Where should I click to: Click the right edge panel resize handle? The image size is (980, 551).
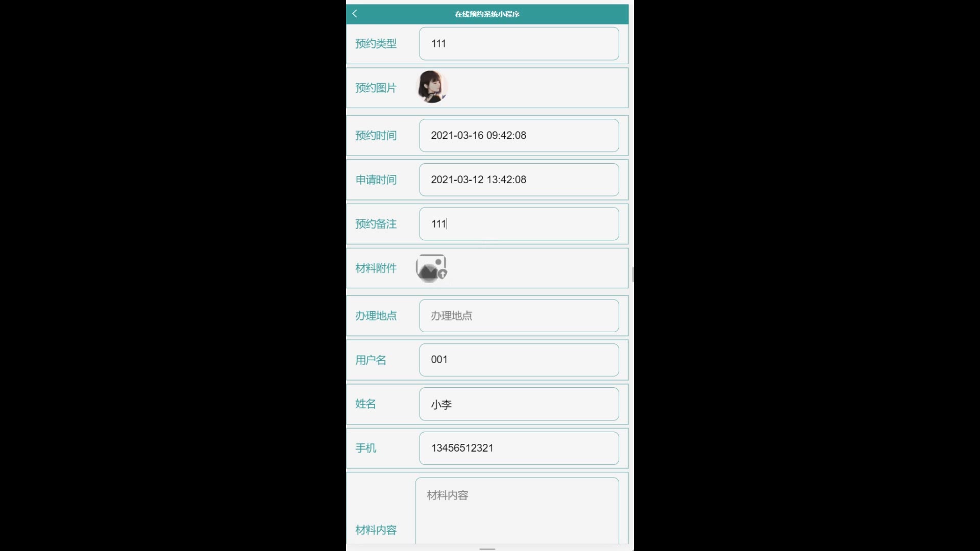(x=633, y=274)
